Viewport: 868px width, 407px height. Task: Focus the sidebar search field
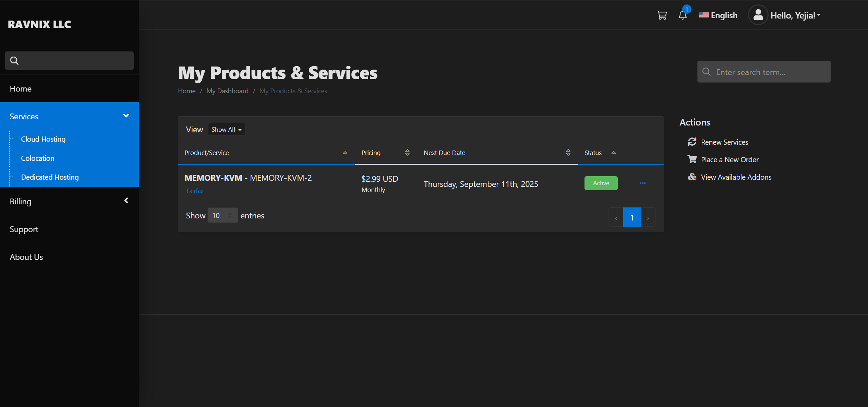69,61
